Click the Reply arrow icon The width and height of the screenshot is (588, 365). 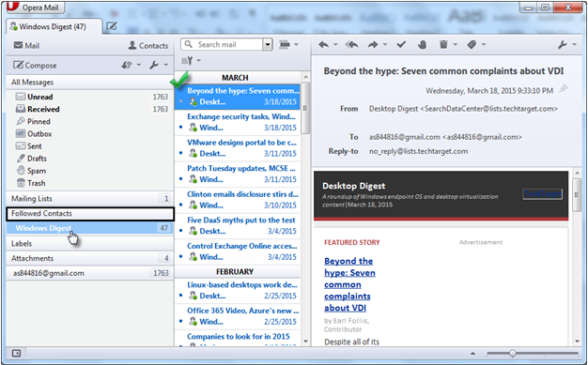pos(324,45)
